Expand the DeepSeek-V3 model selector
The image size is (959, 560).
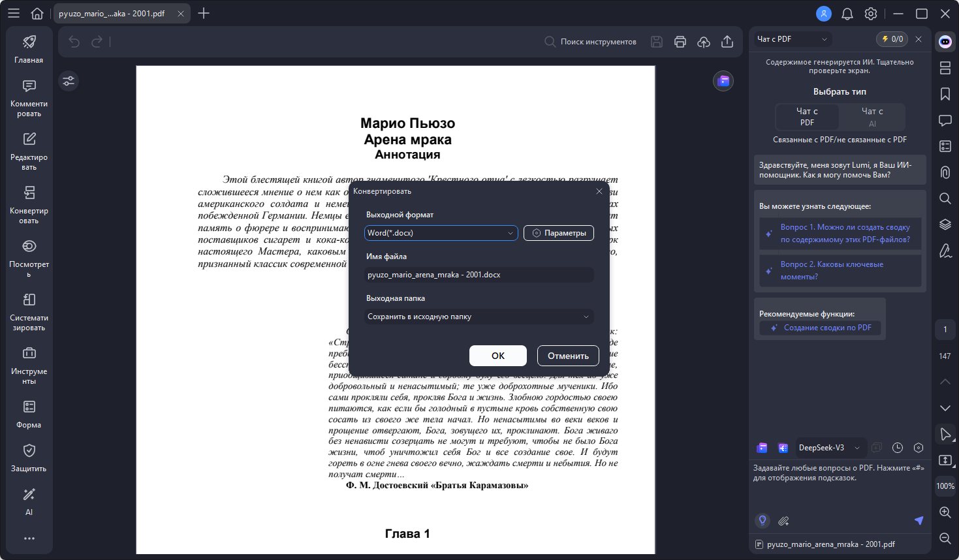coord(829,448)
